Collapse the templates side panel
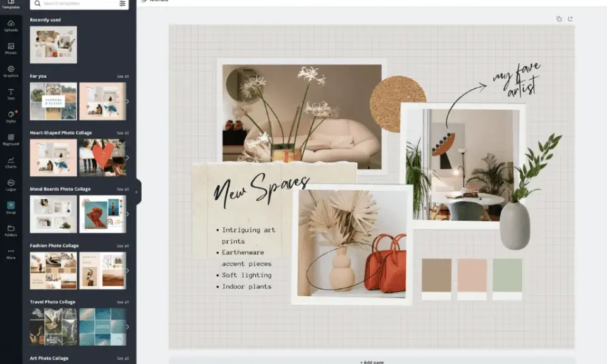This screenshot has height=364, width=607. coord(137,192)
